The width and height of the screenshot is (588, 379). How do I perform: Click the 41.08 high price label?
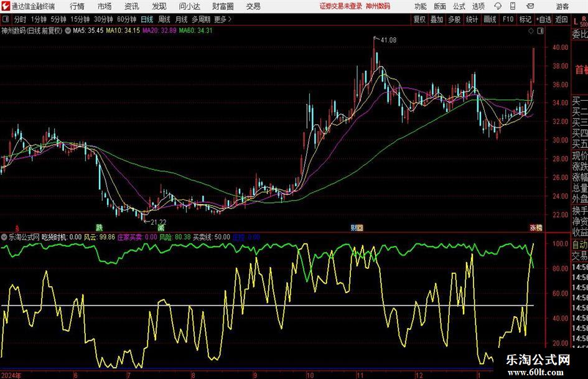388,40
